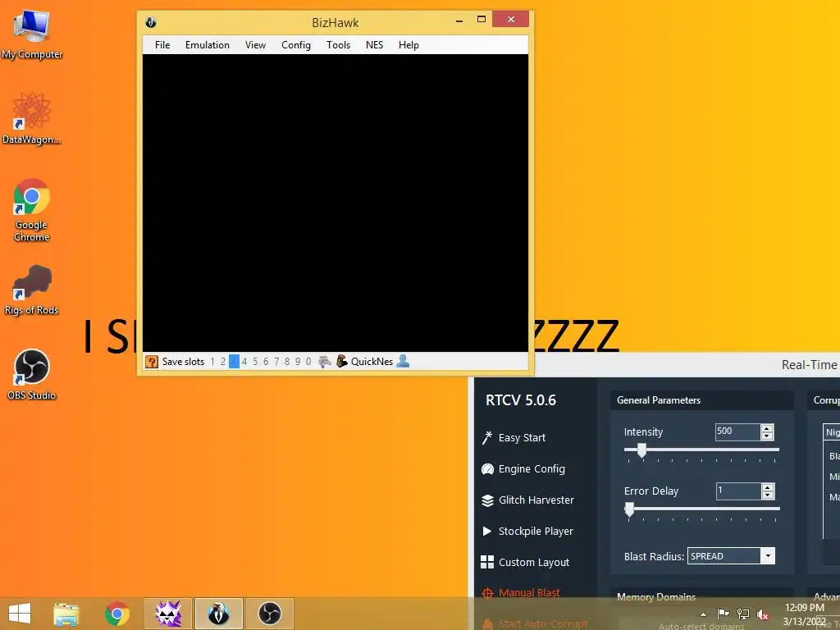
Task: Open Stockpile Player in RTCV sidebar
Action: point(527,531)
